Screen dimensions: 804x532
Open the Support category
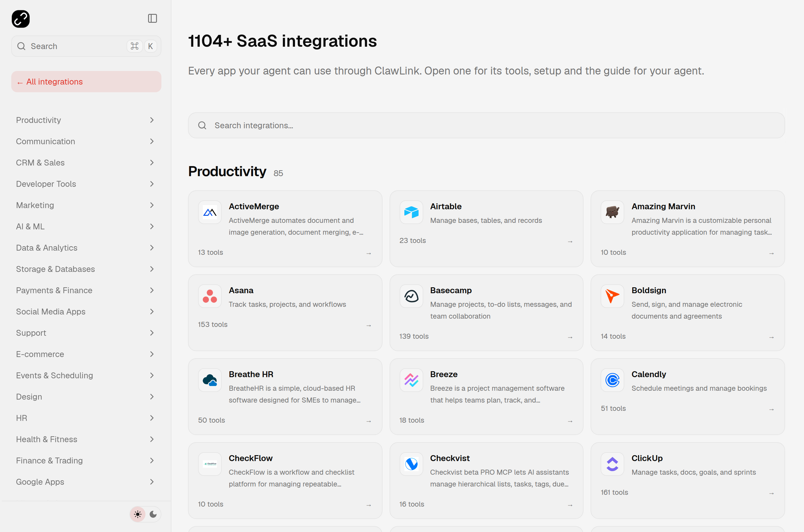coord(86,333)
